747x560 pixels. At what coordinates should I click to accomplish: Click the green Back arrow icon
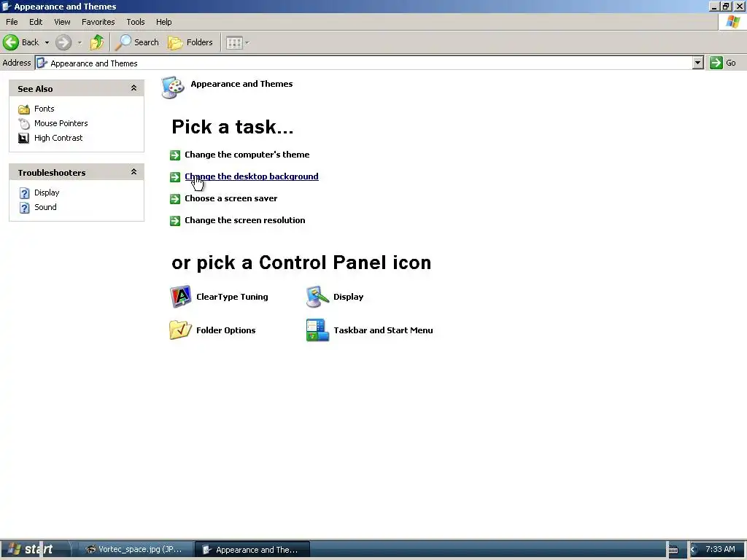(x=10, y=42)
